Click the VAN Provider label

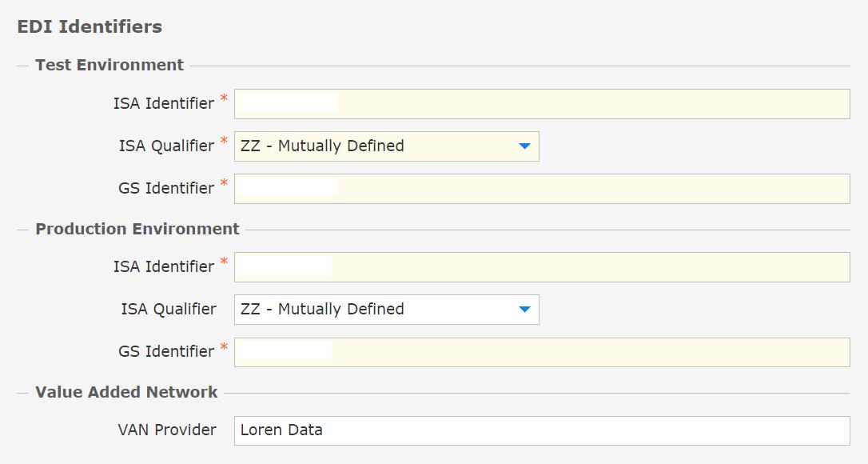[167, 430]
